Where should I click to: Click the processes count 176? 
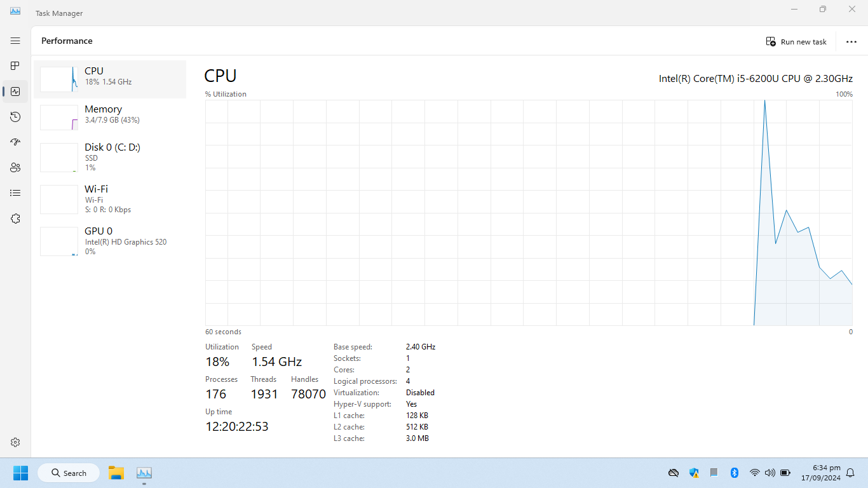point(215,394)
